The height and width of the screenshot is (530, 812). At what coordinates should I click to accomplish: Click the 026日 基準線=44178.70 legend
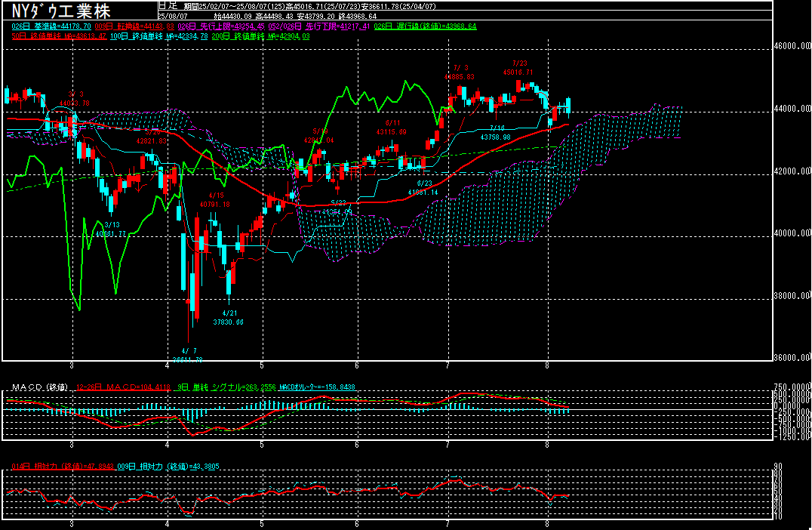pyautogui.click(x=51, y=26)
